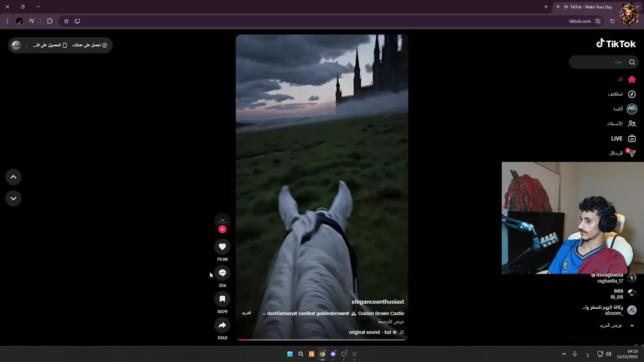Image resolution: width=644 pixels, height=362 pixels.
Task: Open the creator avatar above the plus
Action: tap(222, 221)
